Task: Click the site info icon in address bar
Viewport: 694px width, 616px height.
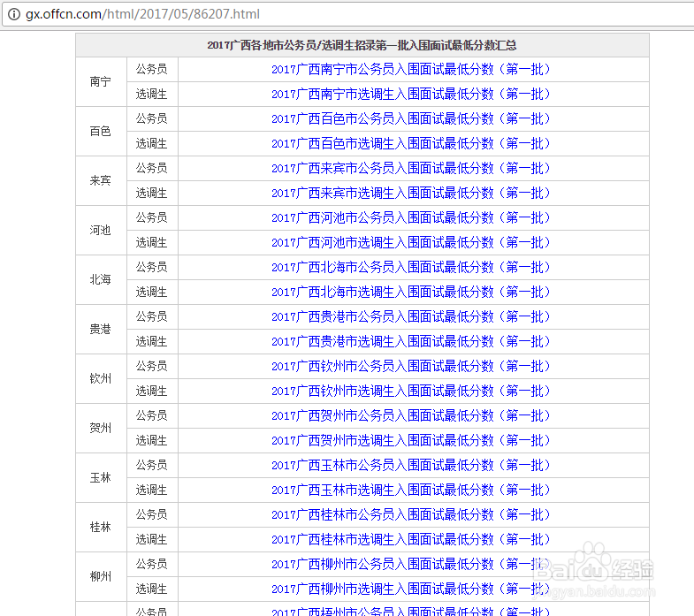Action: (14, 14)
